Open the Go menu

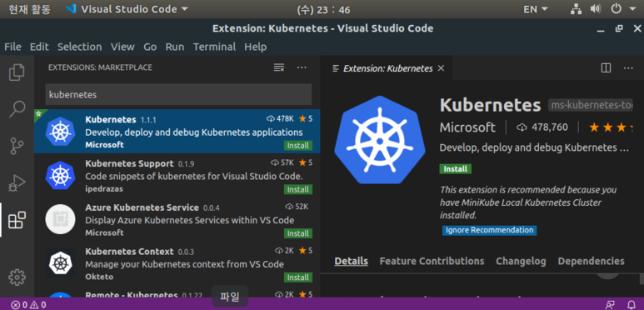(x=150, y=47)
